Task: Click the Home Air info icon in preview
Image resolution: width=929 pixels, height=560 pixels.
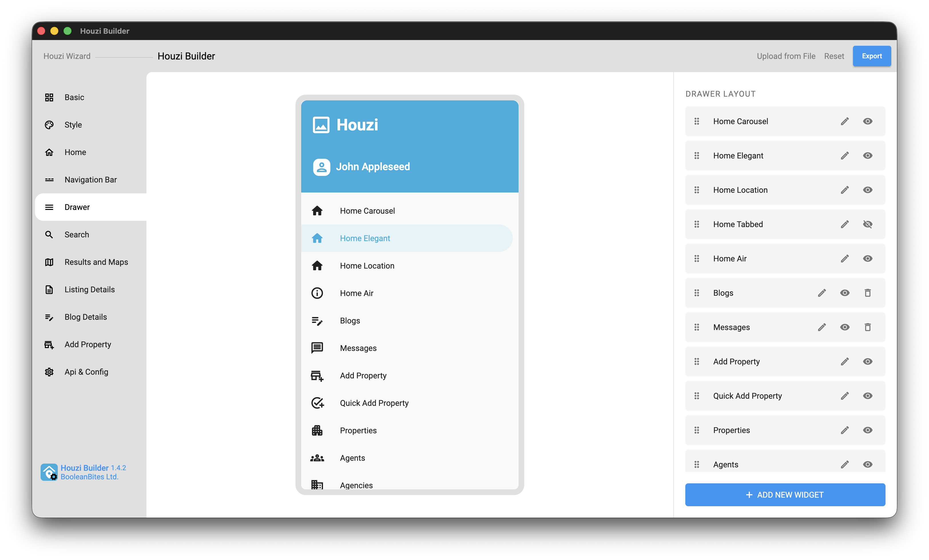Action: [x=317, y=293]
